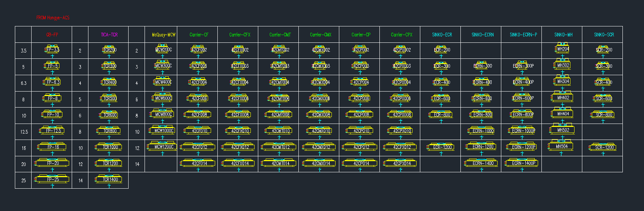Screen dimensions: 644x211
Task: Click the red "FROM Hongye-ACS" text
Action: pyautogui.click(x=53, y=17)
